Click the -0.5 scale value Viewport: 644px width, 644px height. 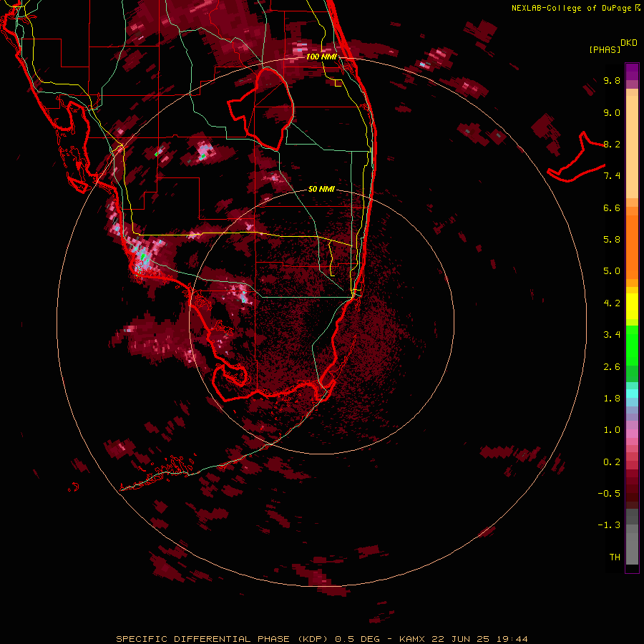(609, 494)
